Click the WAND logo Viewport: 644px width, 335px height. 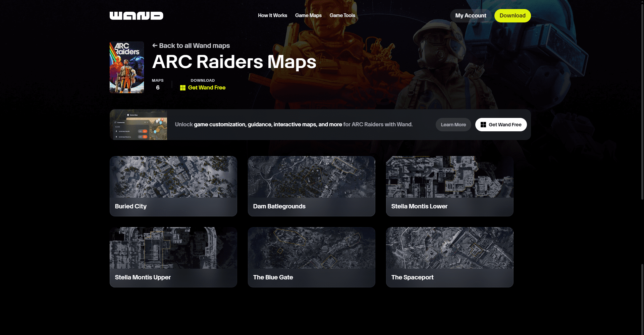pyautogui.click(x=136, y=15)
